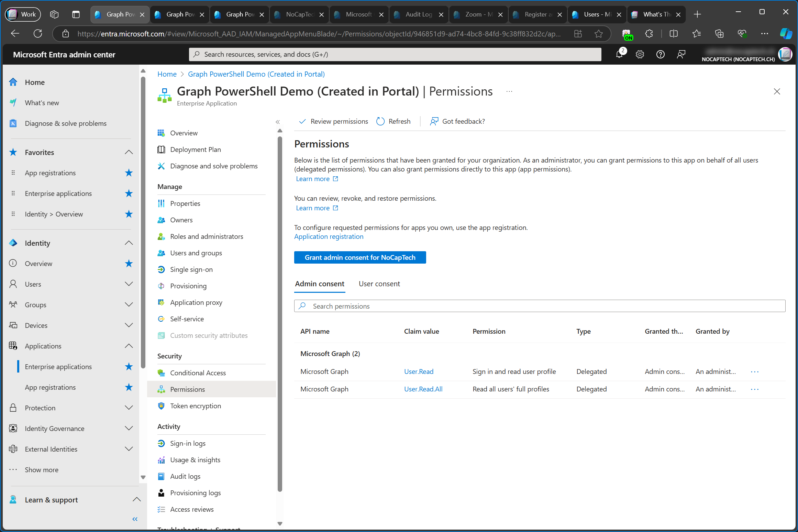Click the breadcrumb Home link
Viewport: 798px width, 532px height.
(166, 74)
